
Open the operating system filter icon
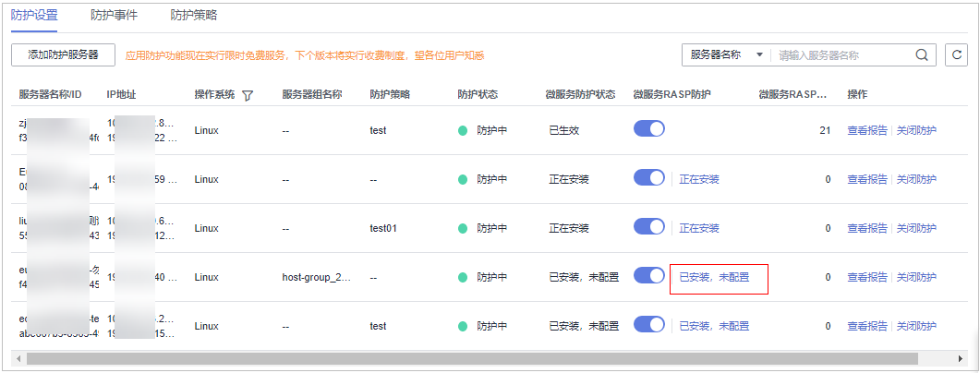click(248, 95)
